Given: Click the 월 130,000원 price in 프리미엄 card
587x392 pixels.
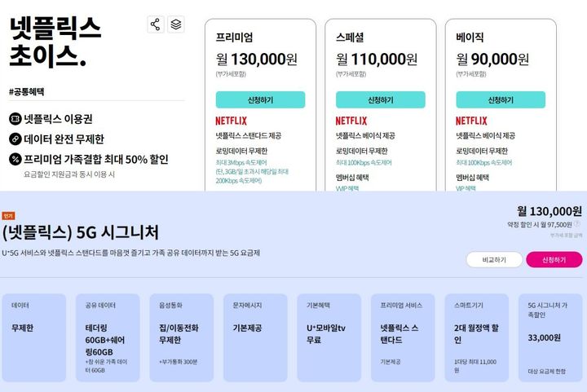Looking at the screenshot, I should point(257,59).
